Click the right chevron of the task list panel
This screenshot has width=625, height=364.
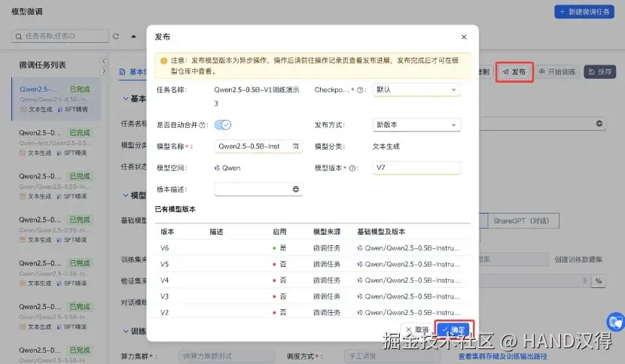click(104, 71)
